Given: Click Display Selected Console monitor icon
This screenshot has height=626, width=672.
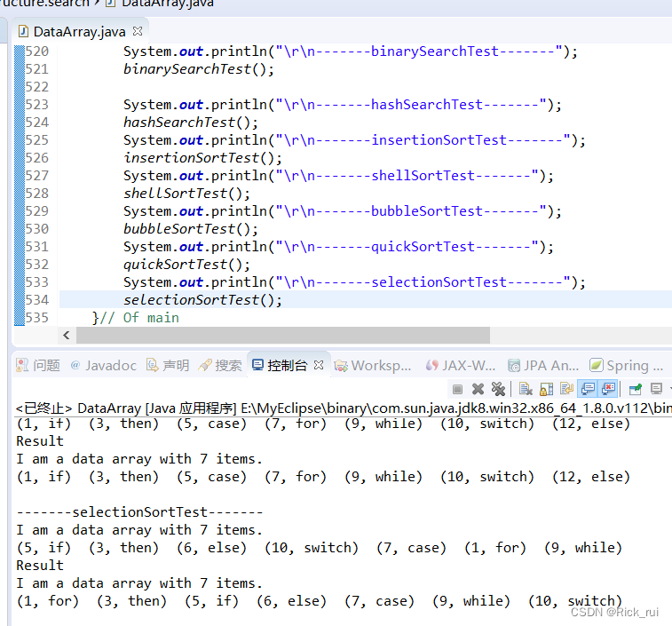Looking at the screenshot, I should (x=656, y=389).
